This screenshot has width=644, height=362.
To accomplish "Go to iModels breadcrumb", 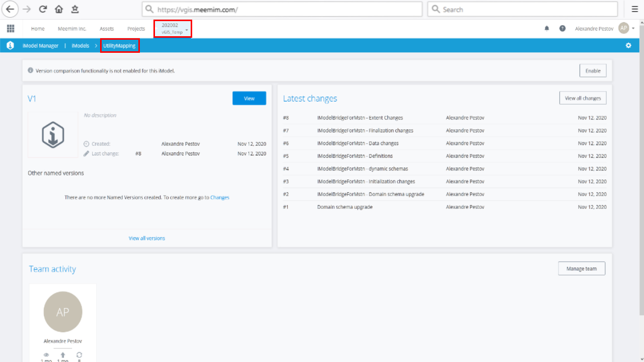I will point(80,46).
